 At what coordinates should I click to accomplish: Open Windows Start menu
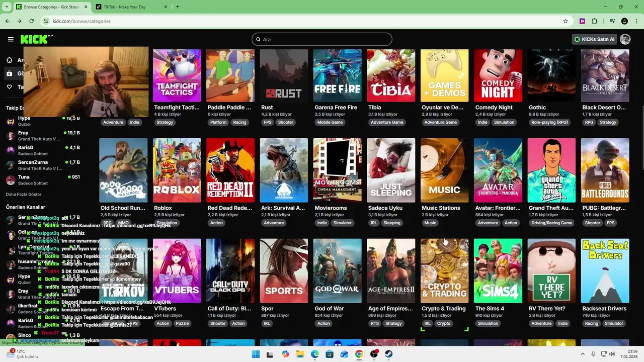pyautogui.click(x=256, y=354)
